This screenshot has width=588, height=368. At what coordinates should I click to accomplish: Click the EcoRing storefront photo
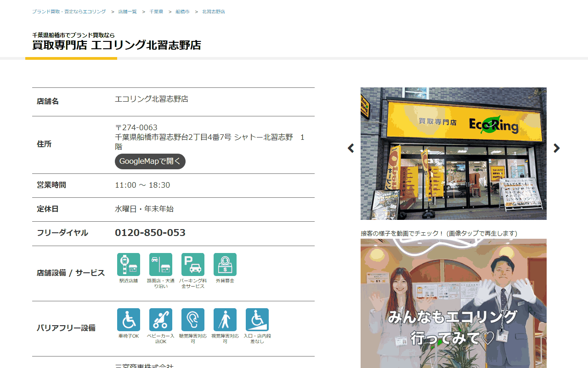pos(453,154)
